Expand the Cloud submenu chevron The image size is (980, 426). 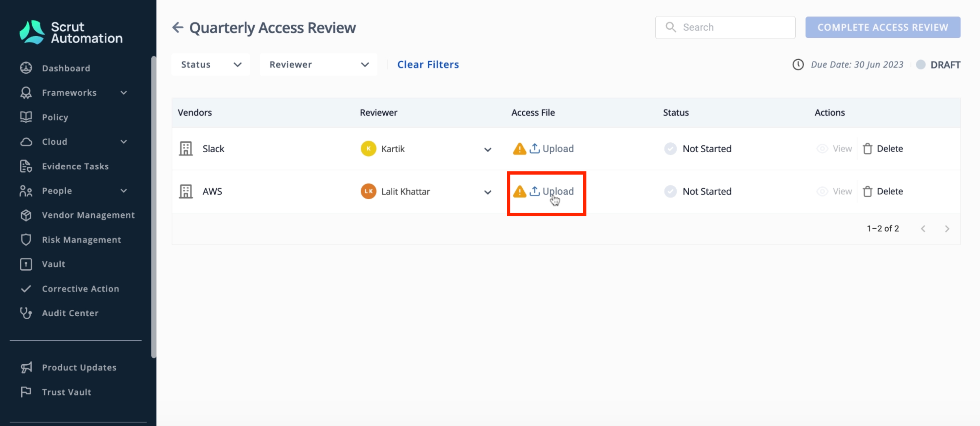coord(124,142)
